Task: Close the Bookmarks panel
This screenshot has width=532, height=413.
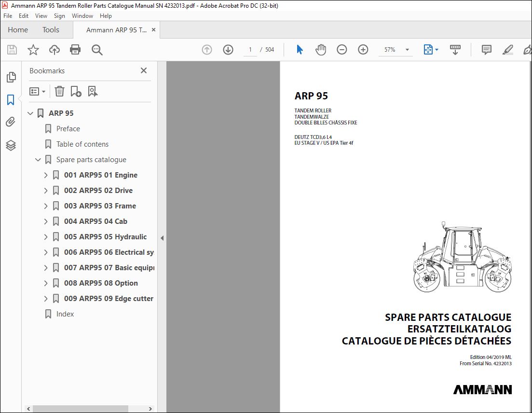Action: 144,70
